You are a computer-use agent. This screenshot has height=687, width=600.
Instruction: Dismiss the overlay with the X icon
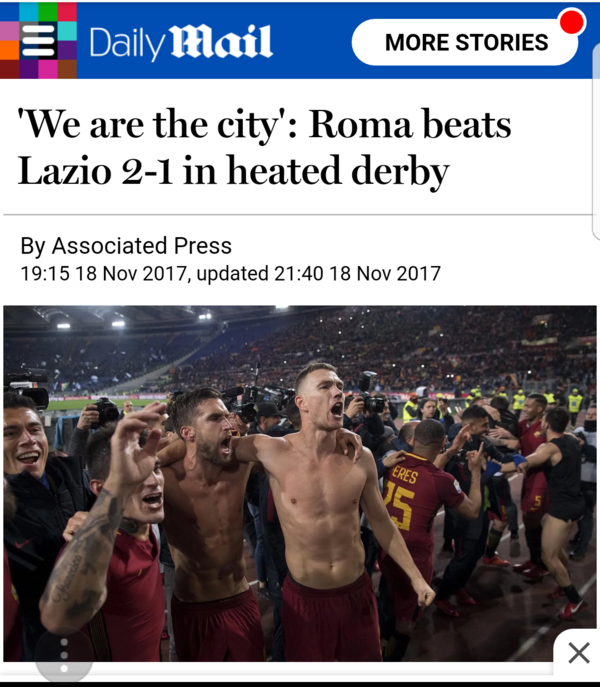[579, 653]
